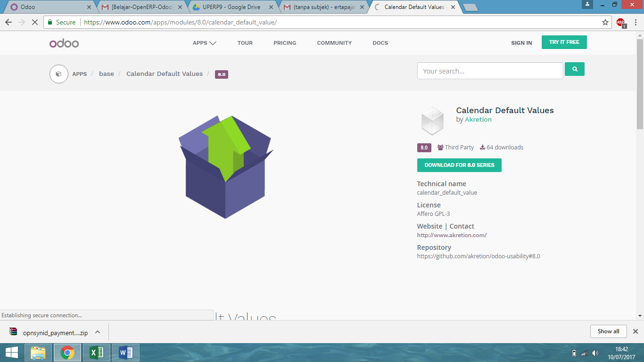Click the Odoo logo in header
This screenshot has width=644, height=362.
click(64, 43)
